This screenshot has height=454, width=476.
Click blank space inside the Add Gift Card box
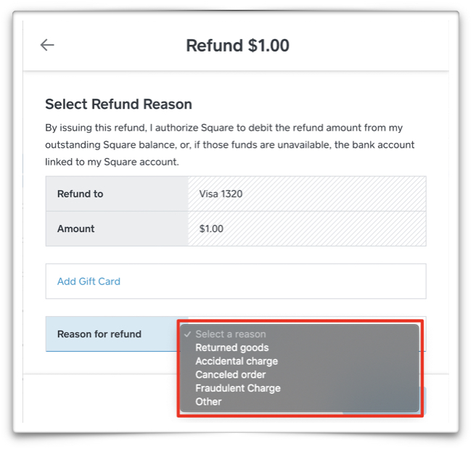coord(274,281)
